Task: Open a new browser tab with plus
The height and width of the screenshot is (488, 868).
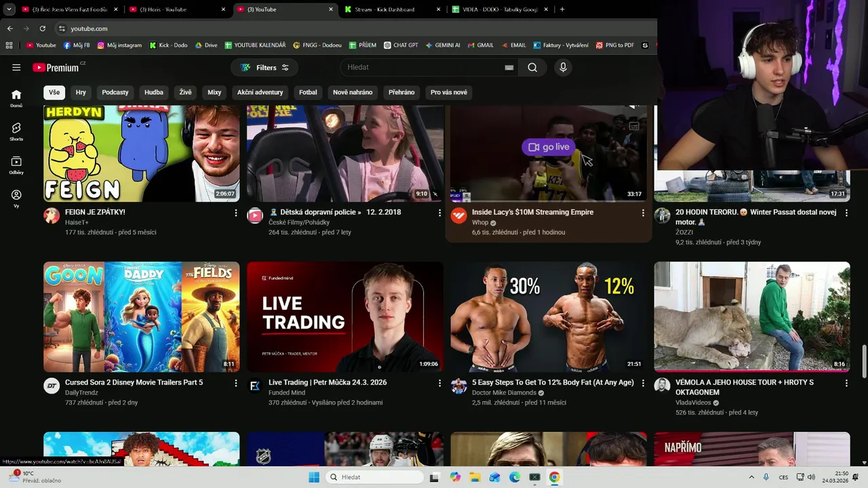Action: [562, 9]
